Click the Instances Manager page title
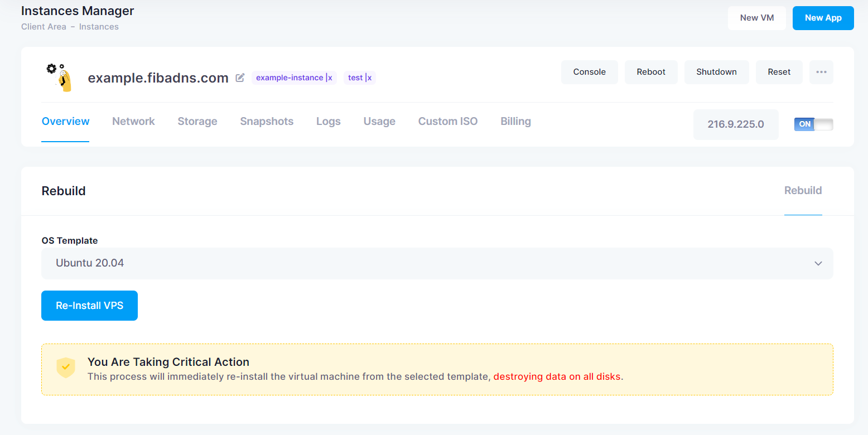Image resolution: width=868 pixels, height=435 pixels. click(x=78, y=11)
